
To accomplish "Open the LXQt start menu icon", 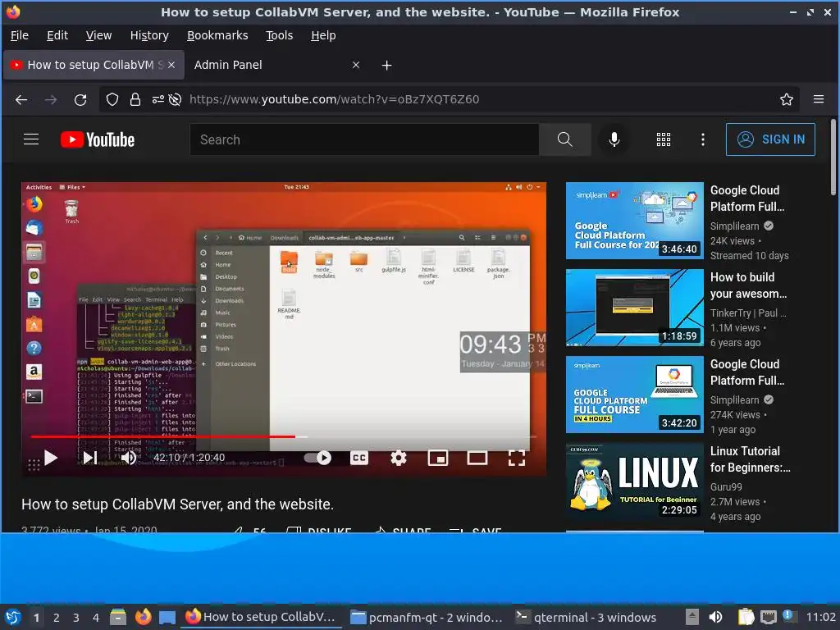I will tap(13, 617).
